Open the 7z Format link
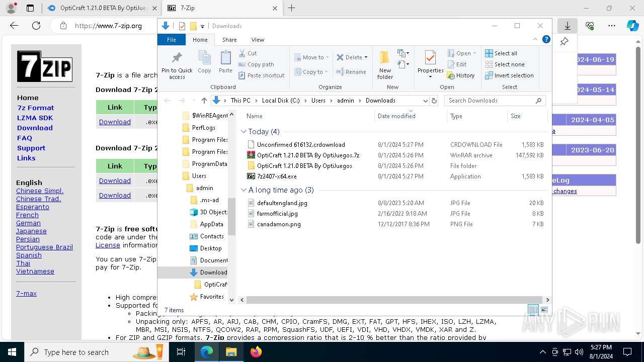 pos(35,108)
